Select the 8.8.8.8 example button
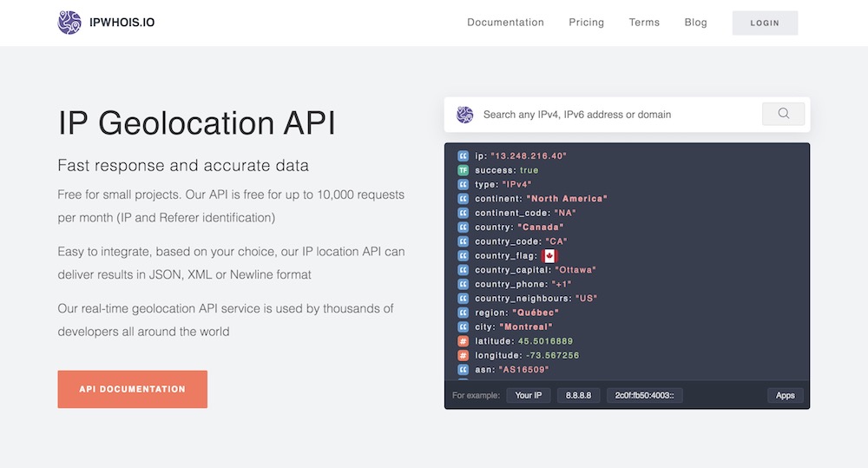This screenshot has width=868, height=468. coord(578,395)
